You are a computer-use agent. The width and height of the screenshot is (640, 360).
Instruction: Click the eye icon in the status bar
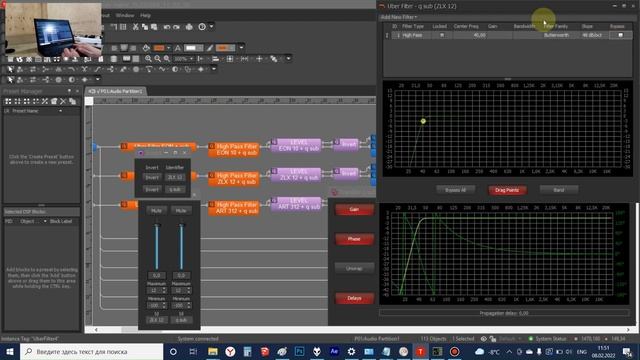(483, 339)
